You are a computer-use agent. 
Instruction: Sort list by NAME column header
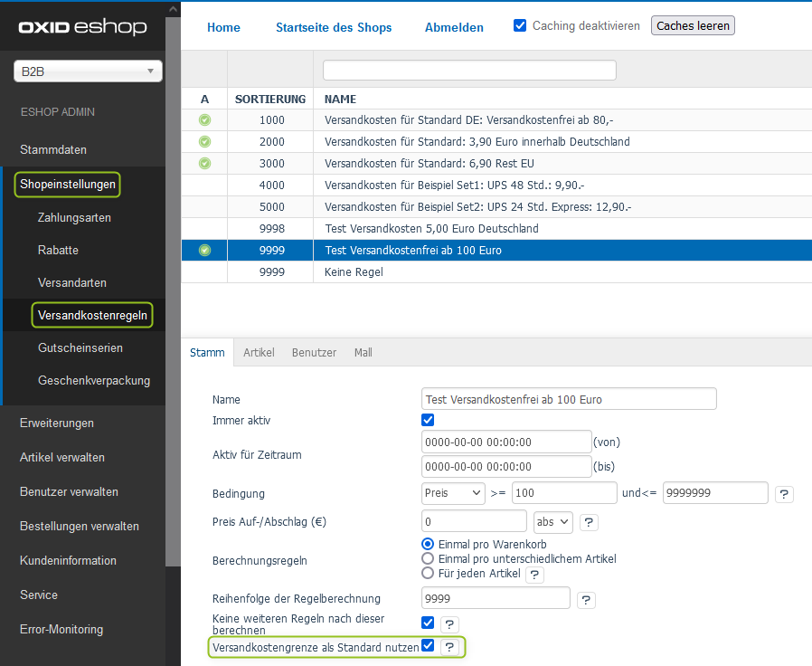[340, 99]
